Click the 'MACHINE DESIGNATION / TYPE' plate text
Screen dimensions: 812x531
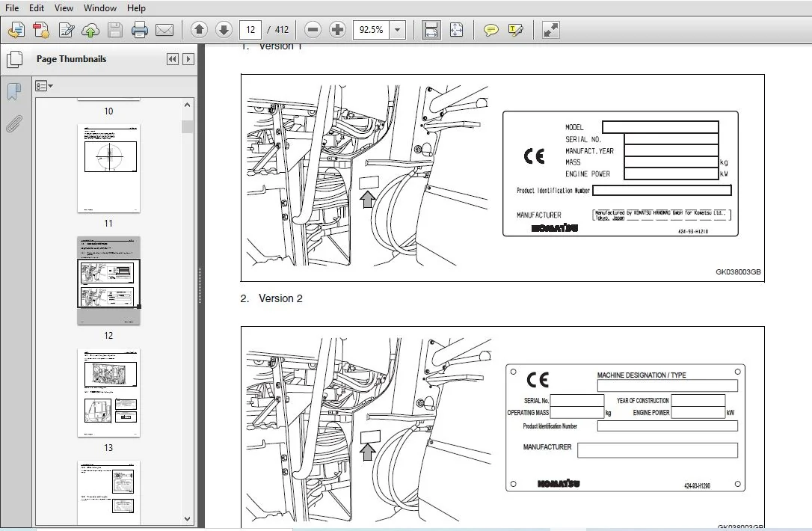click(642, 375)
